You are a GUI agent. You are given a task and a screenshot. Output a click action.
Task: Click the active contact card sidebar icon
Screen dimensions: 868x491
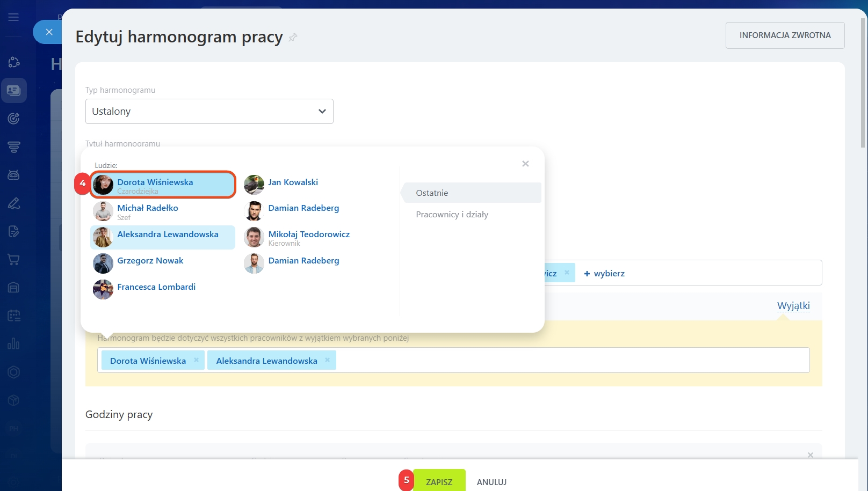pyautogui.click(x=14, y=90)
